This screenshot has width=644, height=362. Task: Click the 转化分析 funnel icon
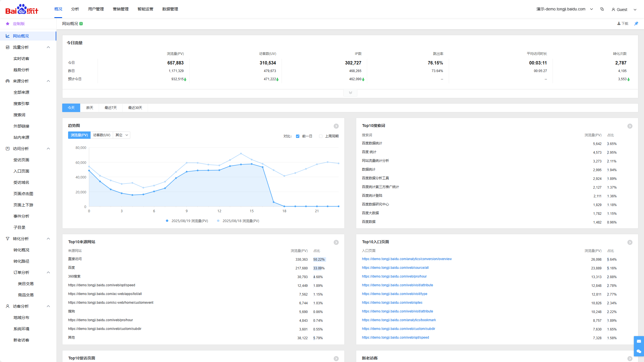tap(8, 239)
